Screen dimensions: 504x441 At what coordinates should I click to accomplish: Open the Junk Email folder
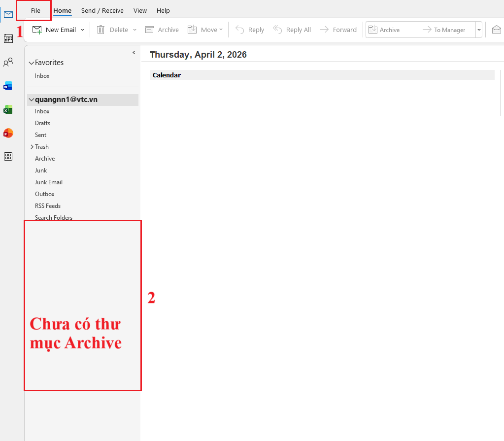click(x=49, y=182)
